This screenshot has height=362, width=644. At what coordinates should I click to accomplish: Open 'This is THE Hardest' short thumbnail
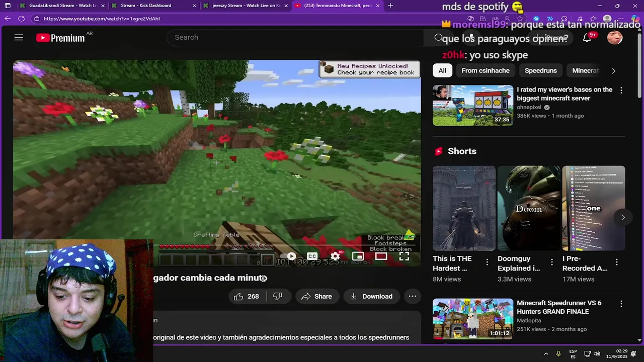[x=464, y=208]
